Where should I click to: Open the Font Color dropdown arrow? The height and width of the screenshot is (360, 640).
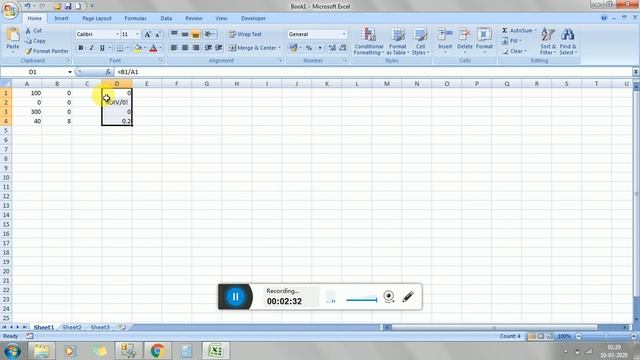(160, 48)
